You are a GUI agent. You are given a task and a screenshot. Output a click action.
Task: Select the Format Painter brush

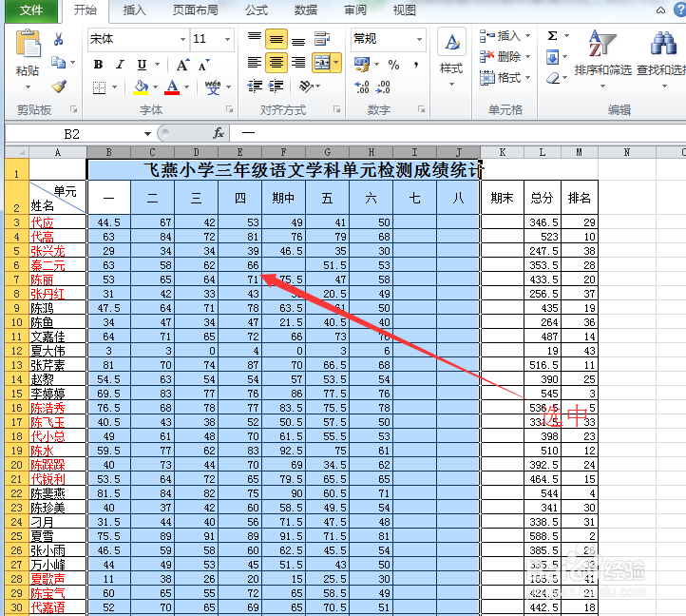[x=59, y=86]
